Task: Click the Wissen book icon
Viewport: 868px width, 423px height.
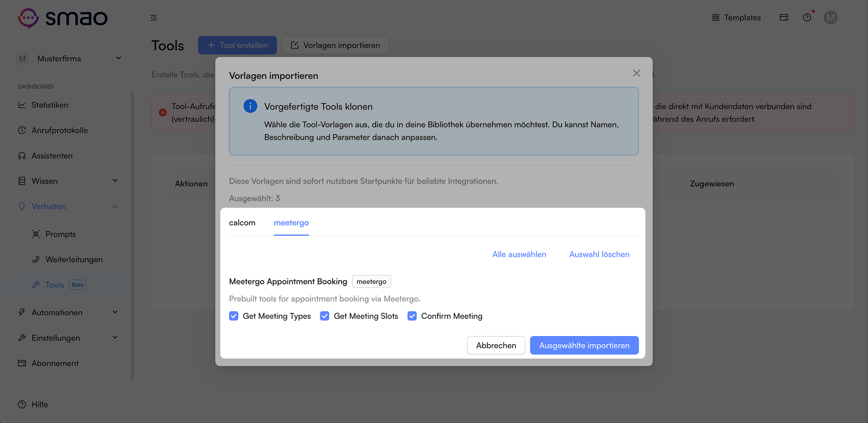Action: (x=22, y=181)
